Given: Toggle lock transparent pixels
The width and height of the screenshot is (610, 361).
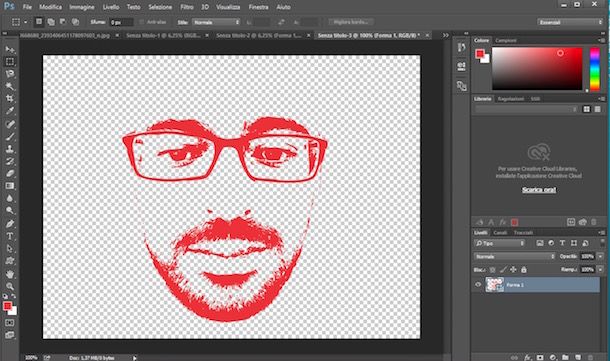Looking at the screenshot, I should [x=493, y=269].
